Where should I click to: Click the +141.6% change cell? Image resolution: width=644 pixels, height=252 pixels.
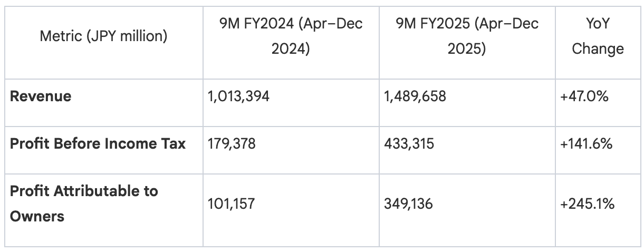click(x=588, y=143)
